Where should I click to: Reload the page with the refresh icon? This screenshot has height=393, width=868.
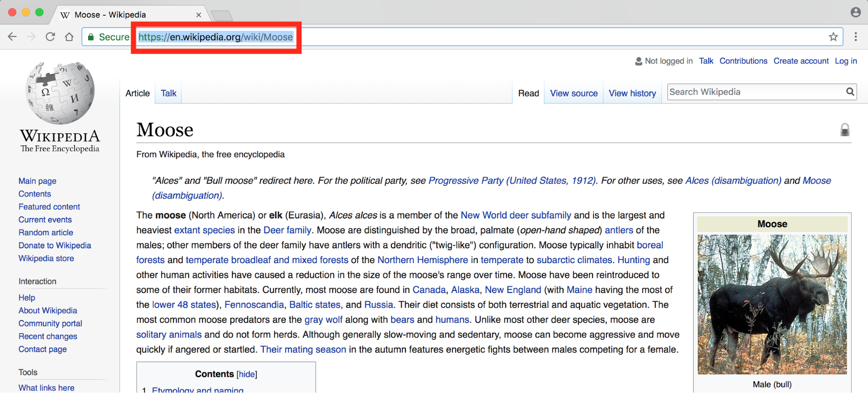pos(50,37)
